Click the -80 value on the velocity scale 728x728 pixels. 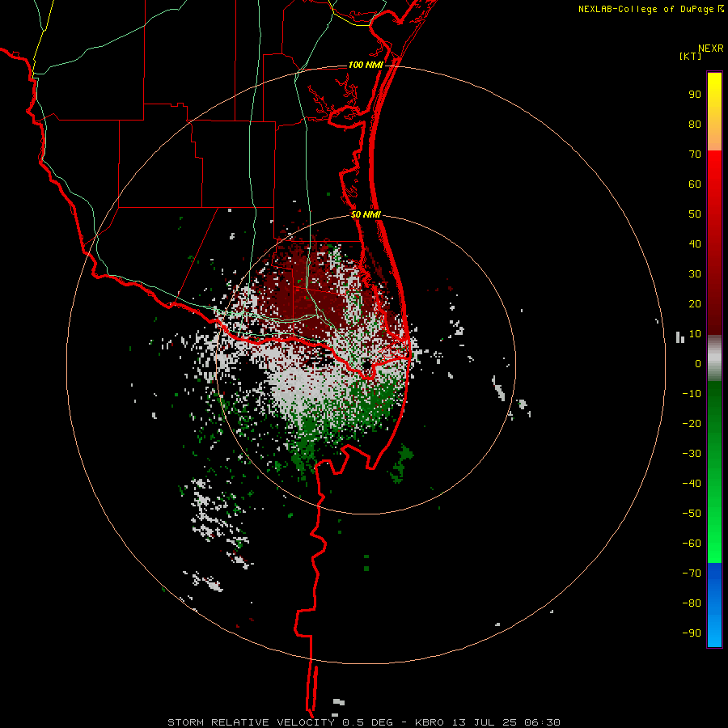692,603
